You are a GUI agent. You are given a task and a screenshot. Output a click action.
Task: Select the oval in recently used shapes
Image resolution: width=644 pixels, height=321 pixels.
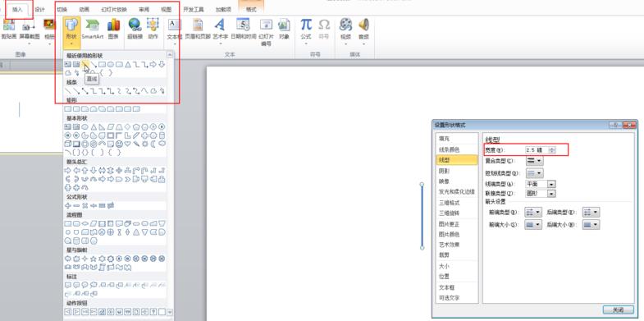point(111,64)
